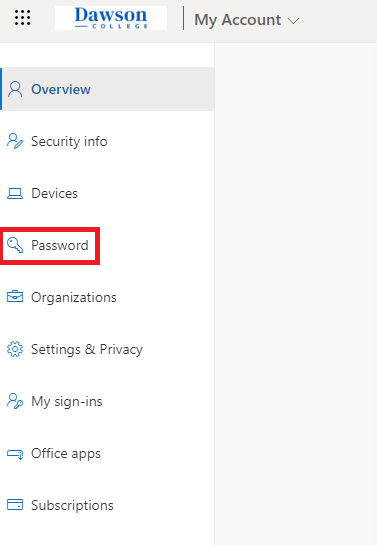
Task: Open the Devices section
Action: (55, 193)
